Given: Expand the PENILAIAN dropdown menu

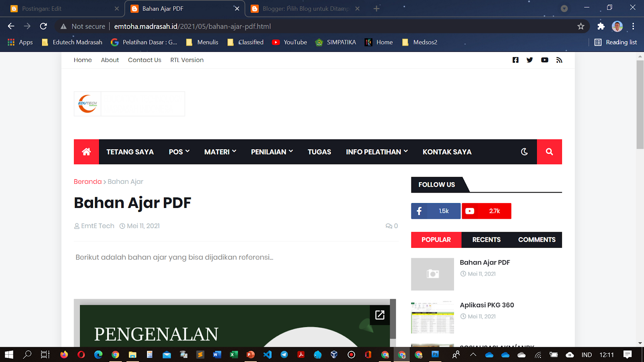Looking at the screenshot, I should click(x=272, y=152).
